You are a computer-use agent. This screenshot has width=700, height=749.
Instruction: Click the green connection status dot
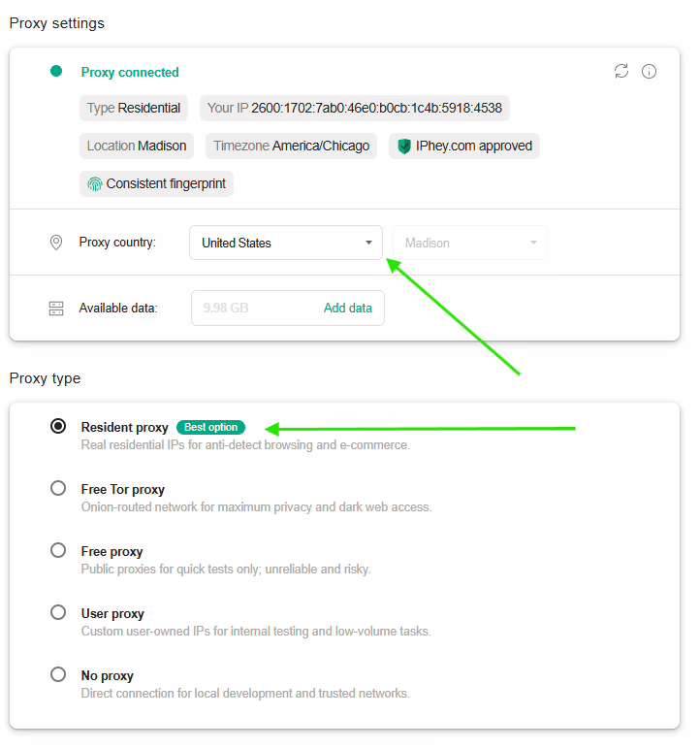pos(56,71)
